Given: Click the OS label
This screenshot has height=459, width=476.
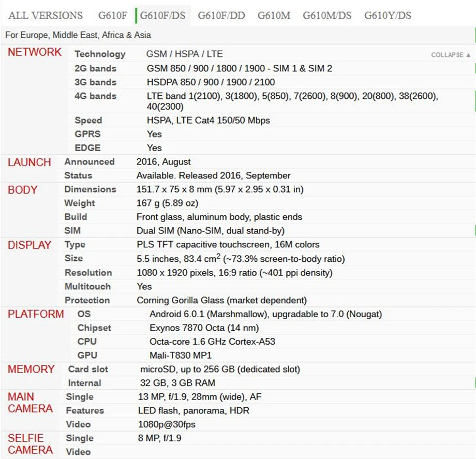Looking at the screenshot, I should pyautogui.click(x=84, y=314).
